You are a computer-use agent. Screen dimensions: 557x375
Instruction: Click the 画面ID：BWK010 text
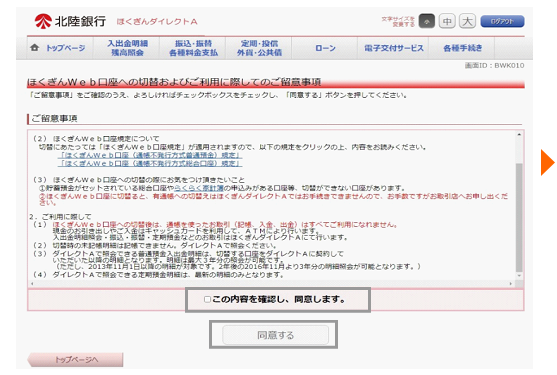(x=494, y=65)
